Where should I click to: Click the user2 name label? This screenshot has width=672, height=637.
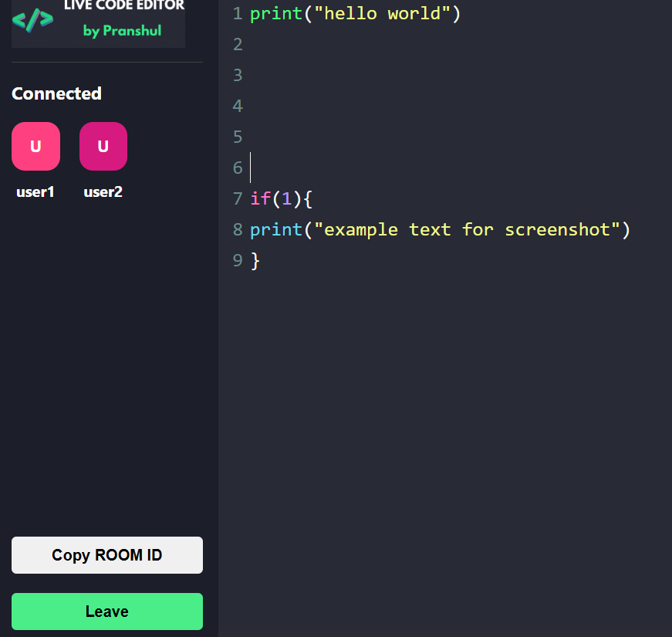coord(103,192)
